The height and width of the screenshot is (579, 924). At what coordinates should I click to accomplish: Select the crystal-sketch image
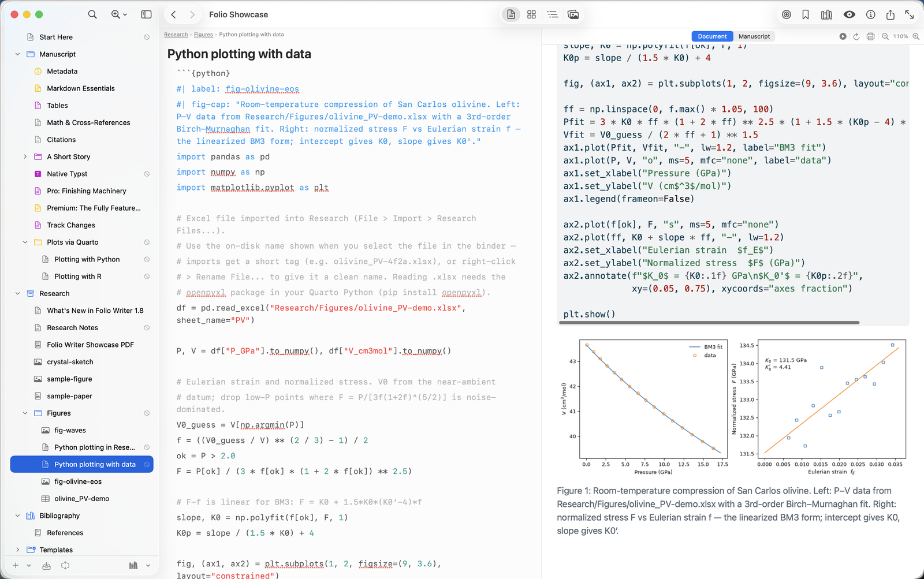70,362
